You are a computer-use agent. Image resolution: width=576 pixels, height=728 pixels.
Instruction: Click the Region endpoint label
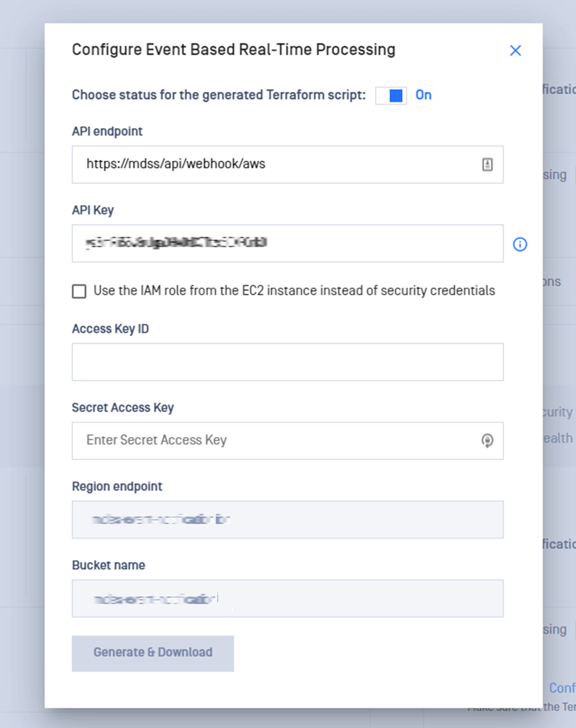(117, 486)
